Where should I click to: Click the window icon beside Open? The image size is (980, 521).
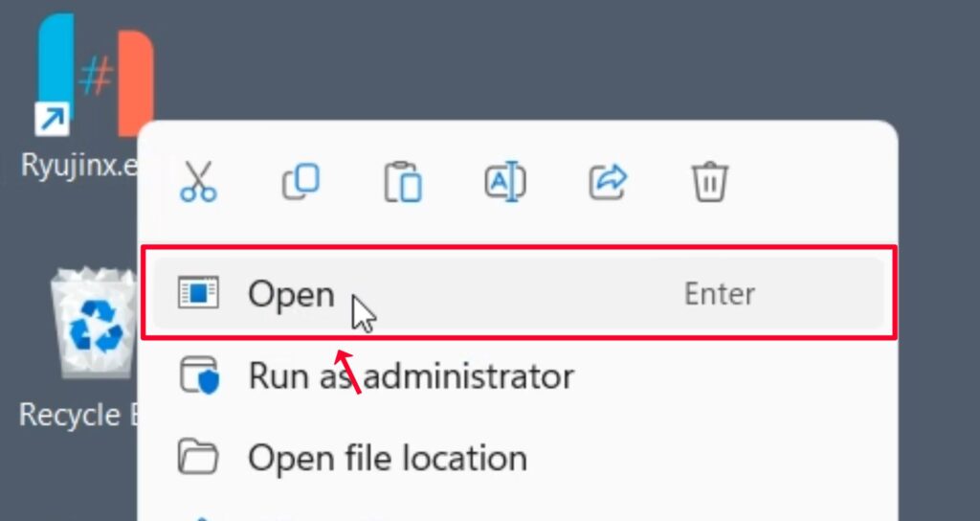pos(198,293)
